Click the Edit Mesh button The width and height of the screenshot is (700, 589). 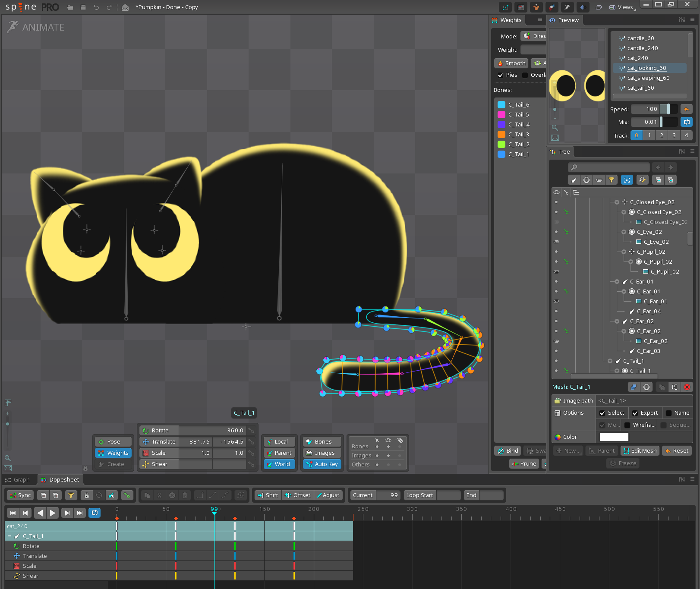coord(640,451)
